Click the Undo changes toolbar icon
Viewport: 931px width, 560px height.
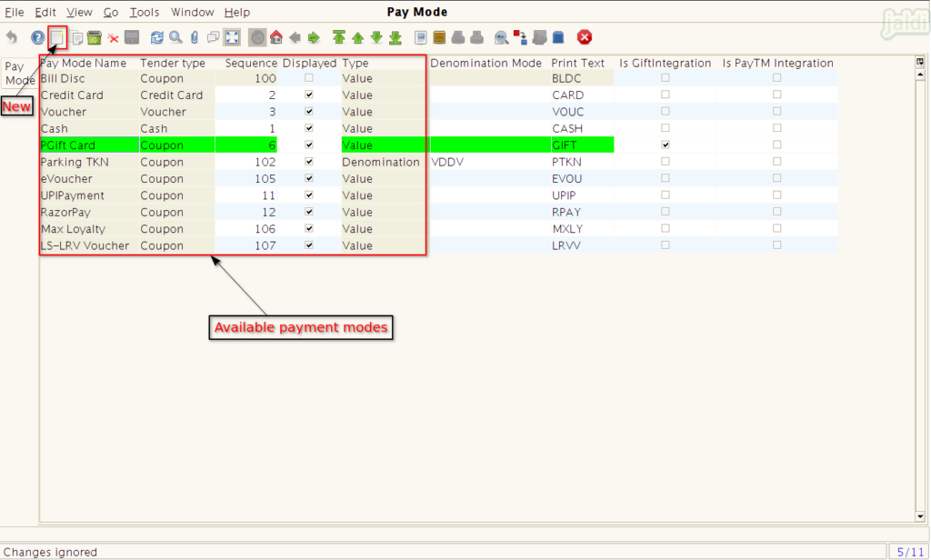tap(12, 37)
